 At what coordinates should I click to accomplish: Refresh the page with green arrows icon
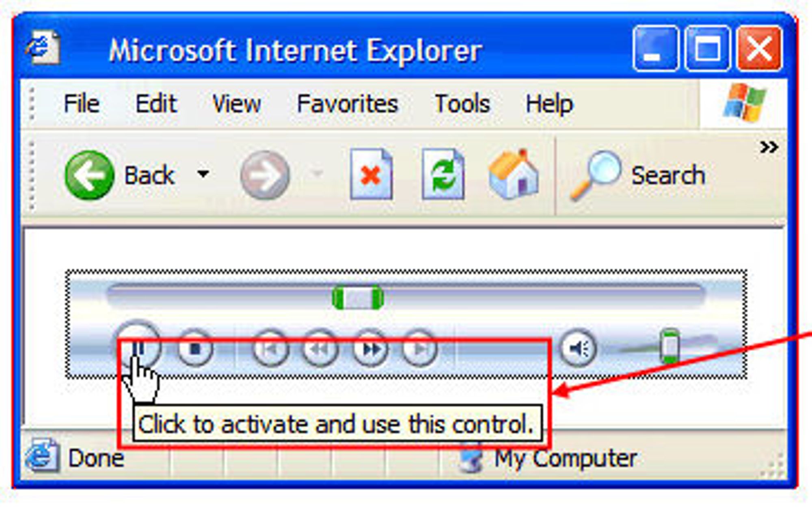pos(443,175)
